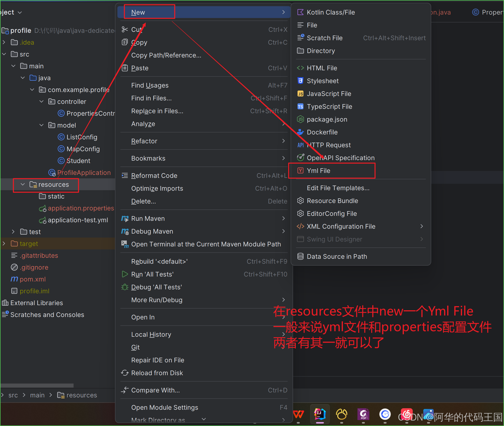Expand the target folder
Screen dimensions: 504x426
pyautogui.click(x=4, y=244)
